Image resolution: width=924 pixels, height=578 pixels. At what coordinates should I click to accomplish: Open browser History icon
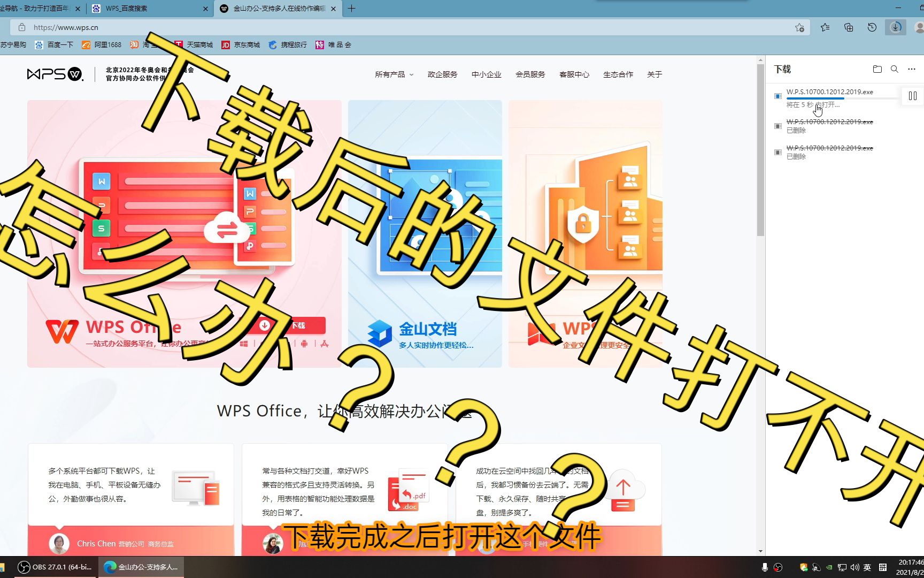click(872, 27)
